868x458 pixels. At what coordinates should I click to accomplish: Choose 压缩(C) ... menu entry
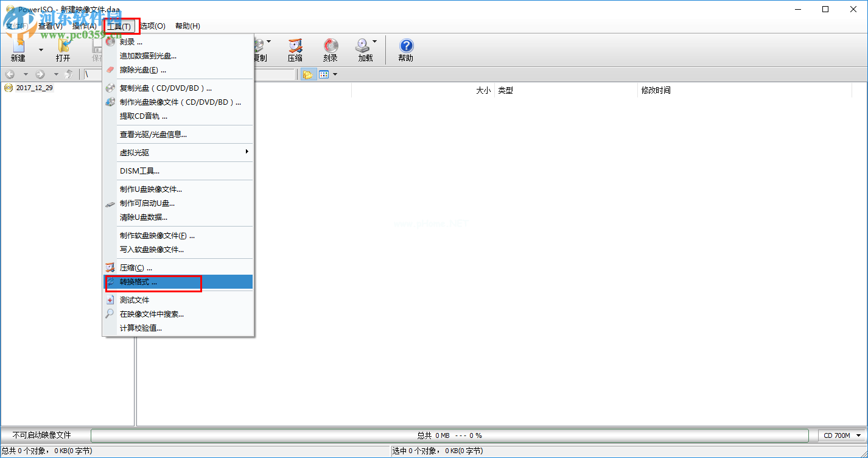178,268
